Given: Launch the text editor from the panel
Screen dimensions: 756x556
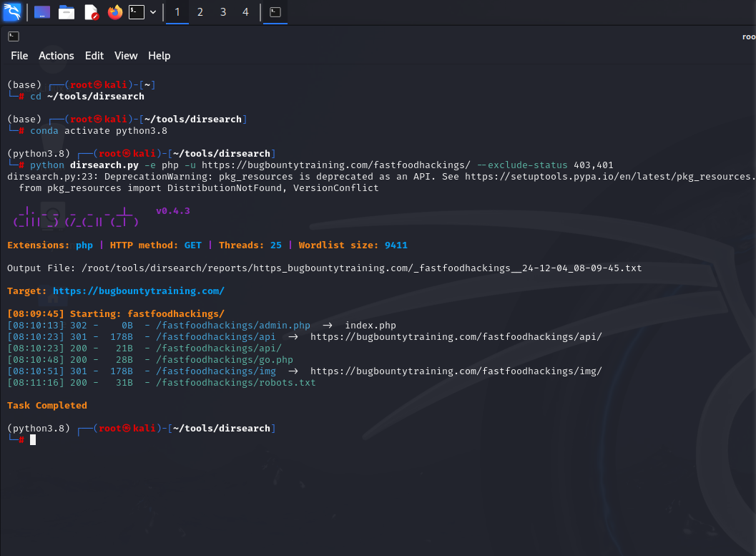Looking at the screenshot, I should (x=91, y=12).
